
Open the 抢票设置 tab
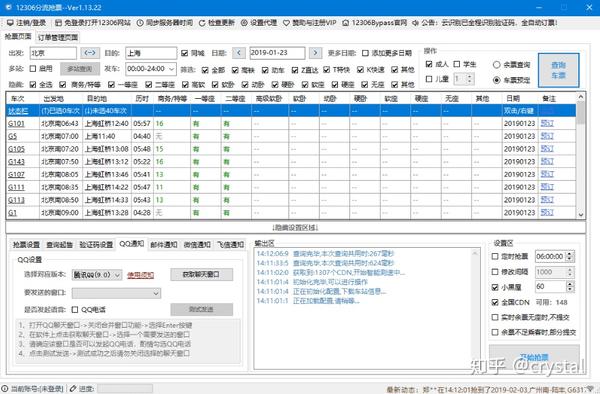pos(26,244)
